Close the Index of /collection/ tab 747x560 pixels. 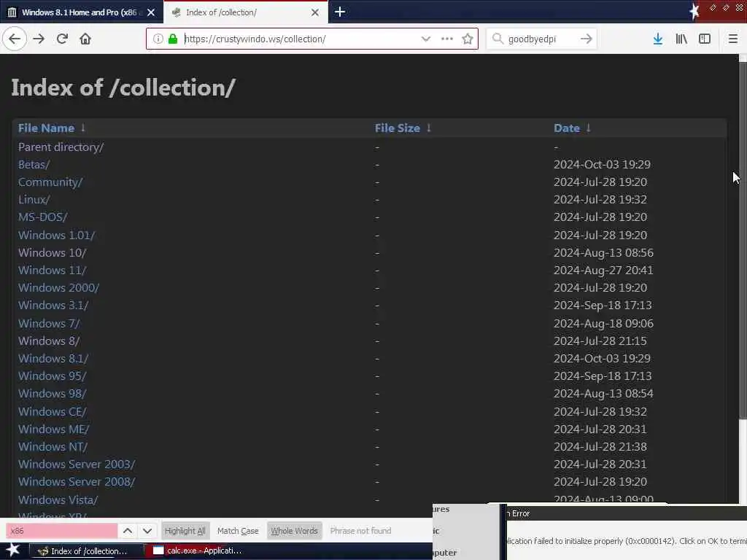pos(315,12)
